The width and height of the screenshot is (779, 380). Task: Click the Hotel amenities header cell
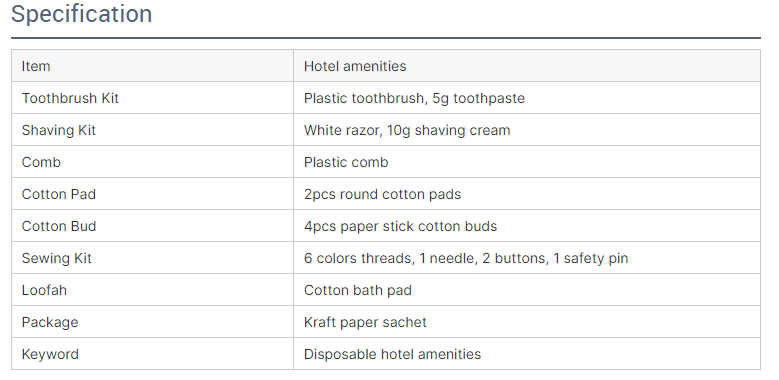527,66
